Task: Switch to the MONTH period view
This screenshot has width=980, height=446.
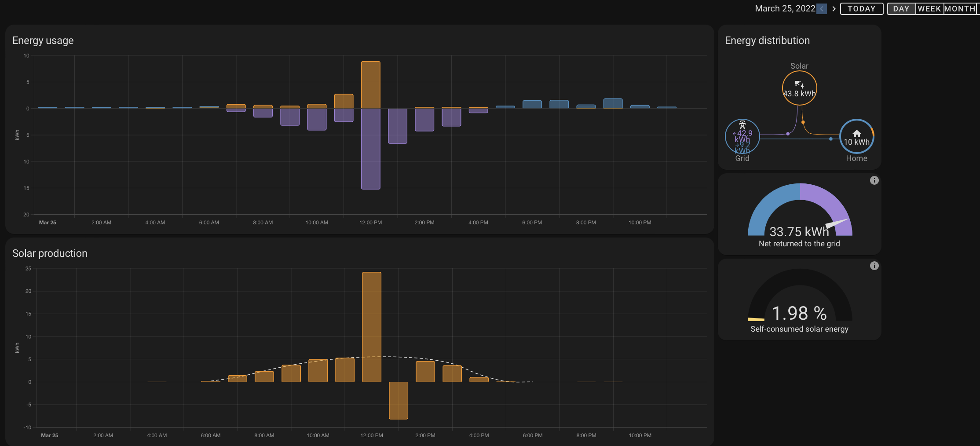Action: click(x=960, y=9)
